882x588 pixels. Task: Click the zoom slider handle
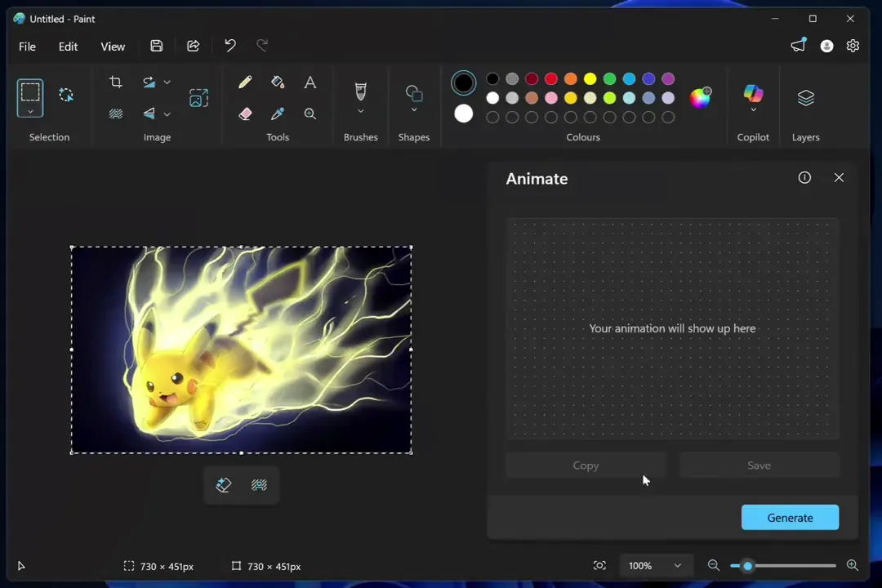point(747,565)
